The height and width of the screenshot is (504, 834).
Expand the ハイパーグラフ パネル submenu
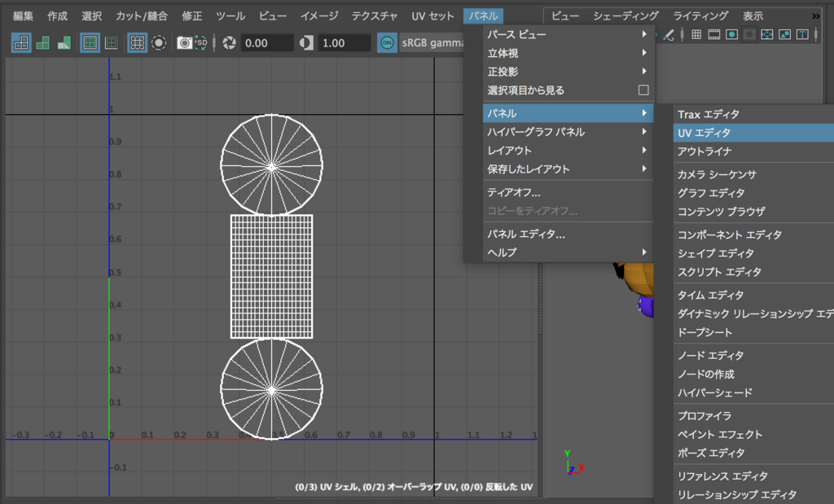pos(568,131)
